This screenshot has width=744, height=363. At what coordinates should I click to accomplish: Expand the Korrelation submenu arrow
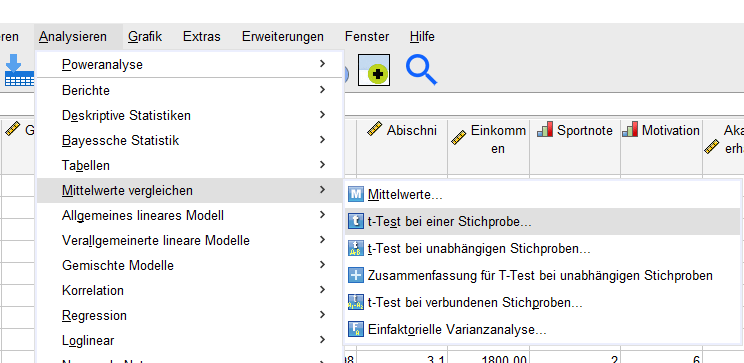323,290
